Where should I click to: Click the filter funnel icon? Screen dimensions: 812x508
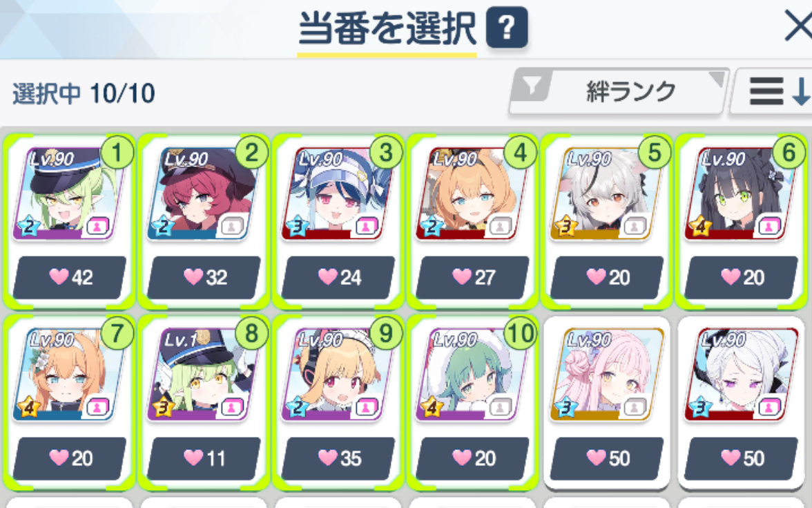pyautogui.click(x=532, y=85)
